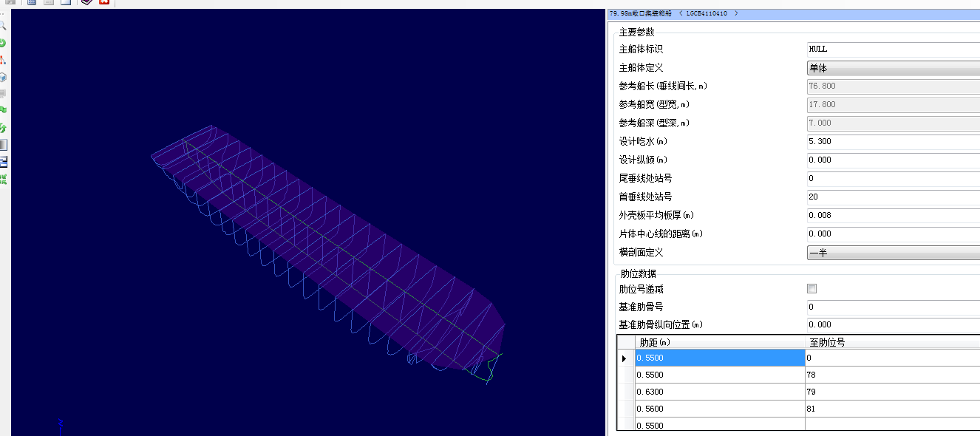Click the 设计吃水 field showing 5.300

click(893, 141)
